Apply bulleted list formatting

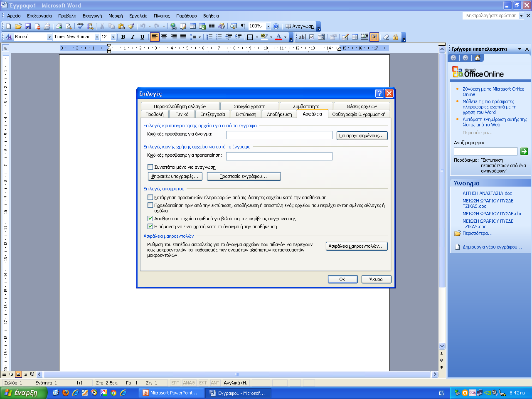point(219,37)
